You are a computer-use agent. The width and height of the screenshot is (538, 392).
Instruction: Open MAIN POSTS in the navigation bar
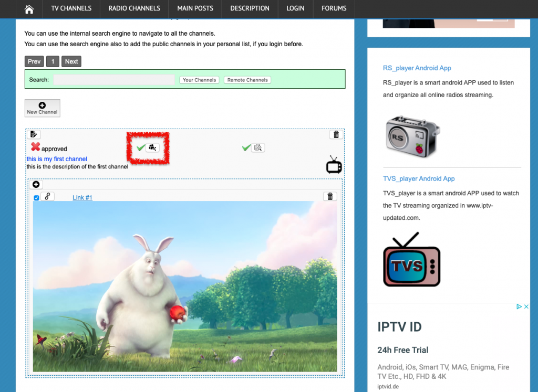tap(195, 8)
